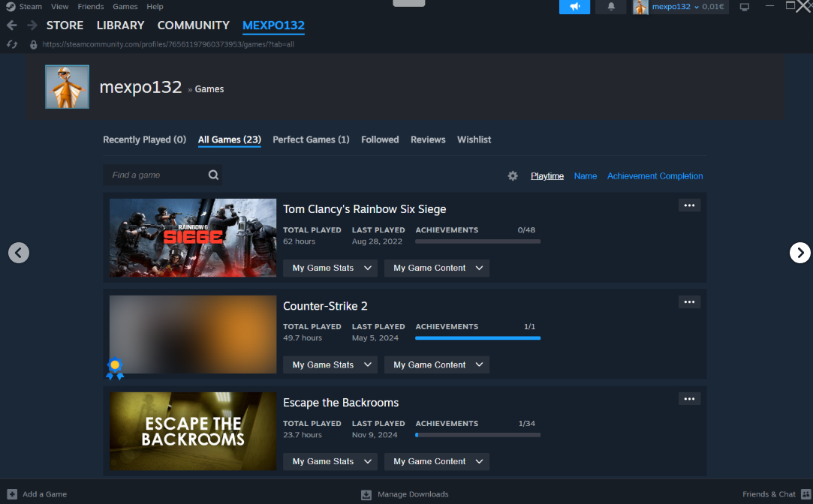The image size is (813, 504).
Task: Expand My Game Stats for Rainbow Six Siege
Action: point(330,268)
